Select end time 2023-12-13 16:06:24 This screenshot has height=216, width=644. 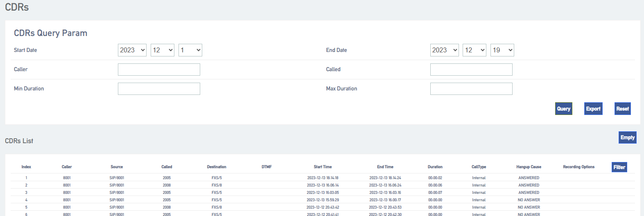click(x=385, y=185)
